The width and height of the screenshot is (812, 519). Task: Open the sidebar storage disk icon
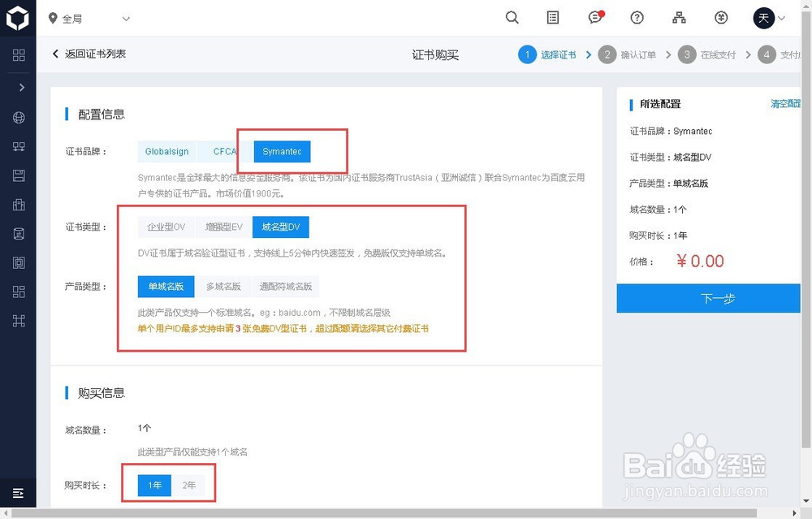pyautogui.click(x=19, y=175)
